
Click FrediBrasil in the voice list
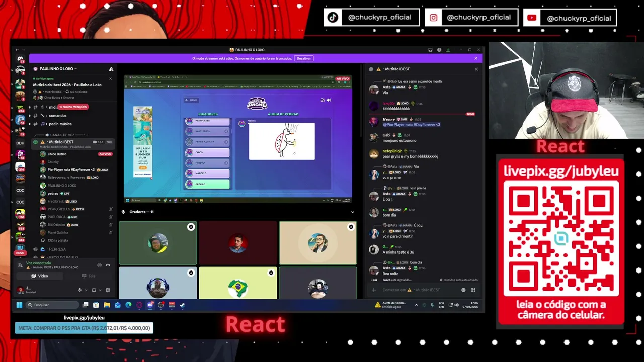point(56,201)
